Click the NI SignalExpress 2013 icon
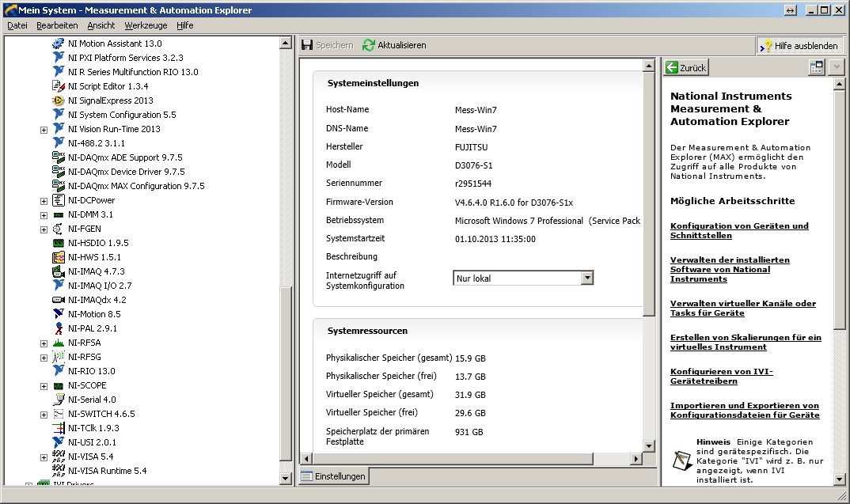850x504 pixels. (x=58, y=100)
